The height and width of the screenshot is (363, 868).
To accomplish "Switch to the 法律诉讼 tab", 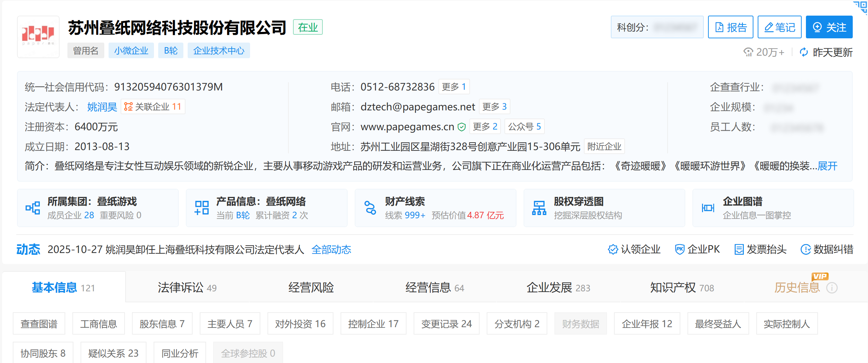I will click(187, 287).
